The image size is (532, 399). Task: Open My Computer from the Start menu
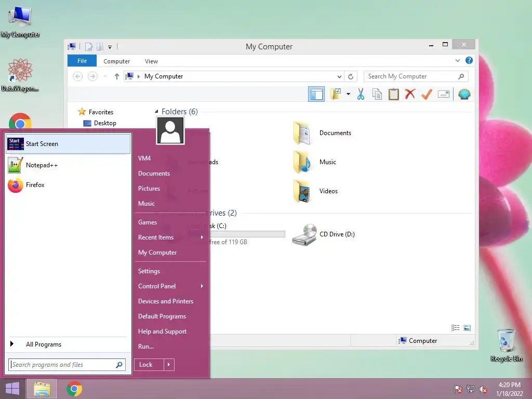pos(157,252)
